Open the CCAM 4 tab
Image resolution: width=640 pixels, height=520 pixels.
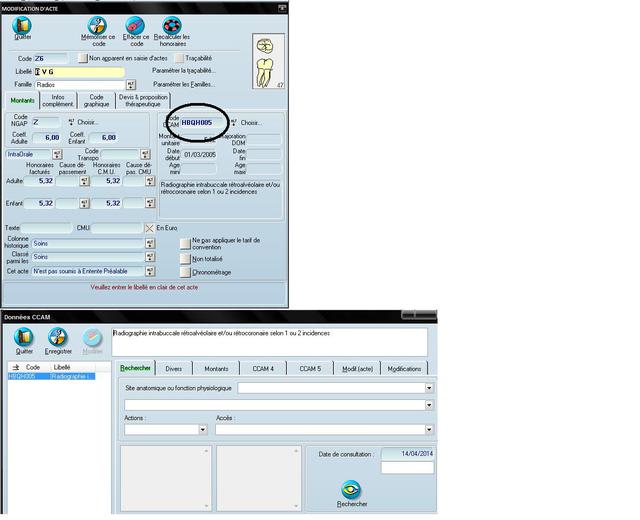click(263, 369)
